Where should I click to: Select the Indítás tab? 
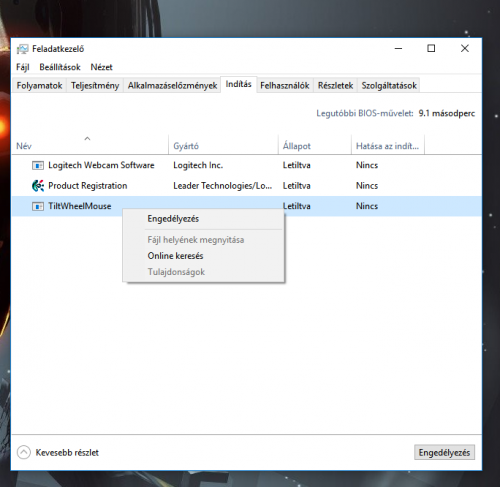coord(238,84)
